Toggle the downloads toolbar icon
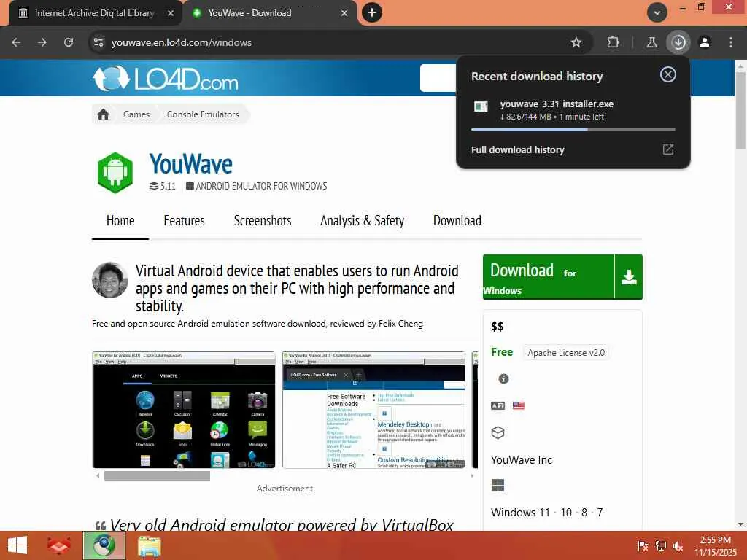This screenshot has width=747, height=560. (678, 42)
